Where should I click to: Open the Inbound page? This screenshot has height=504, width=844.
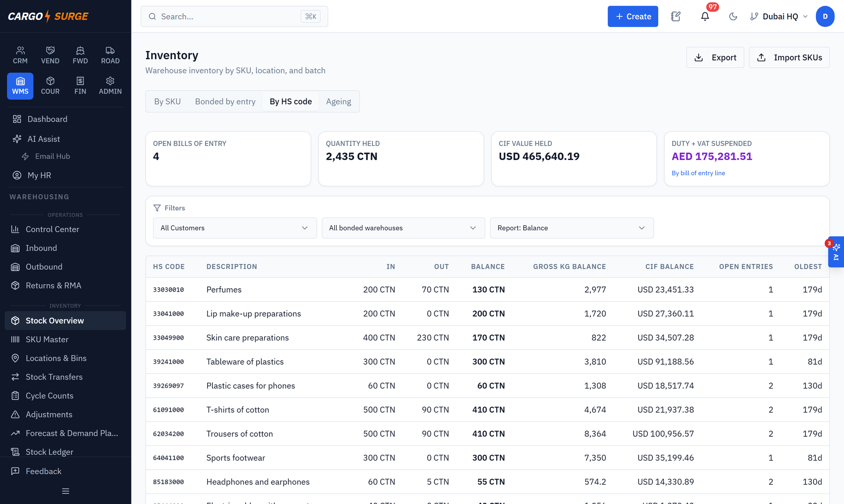[65, 248]
